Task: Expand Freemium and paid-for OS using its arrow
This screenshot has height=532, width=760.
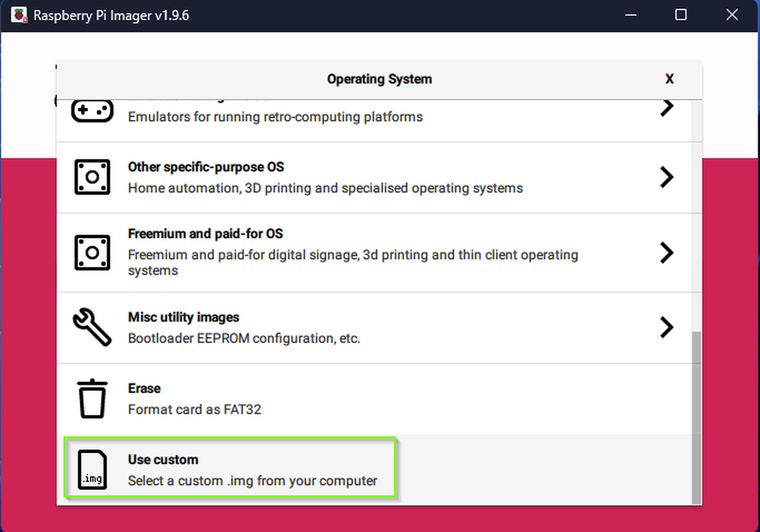Action: 667,252
